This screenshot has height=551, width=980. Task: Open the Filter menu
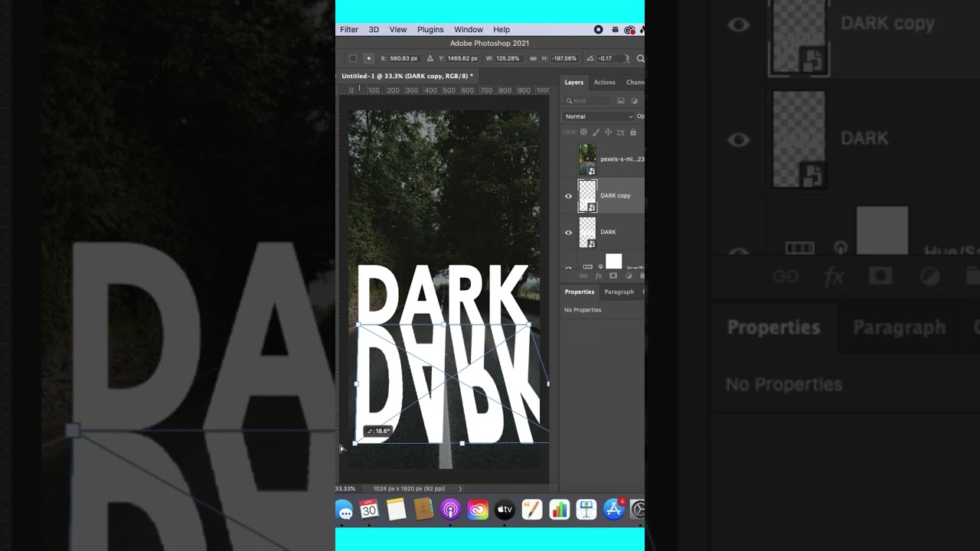[349, 30]
